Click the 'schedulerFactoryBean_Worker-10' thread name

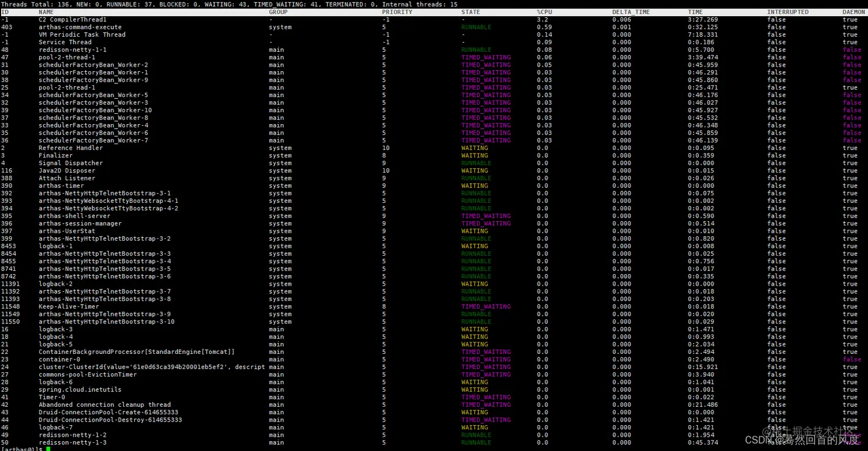click(x=95, y=110)
